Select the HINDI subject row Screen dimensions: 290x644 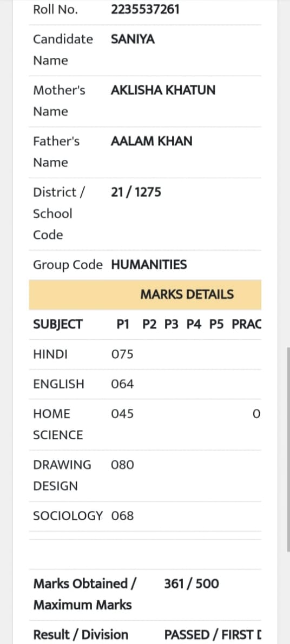[x=145, y=354]
